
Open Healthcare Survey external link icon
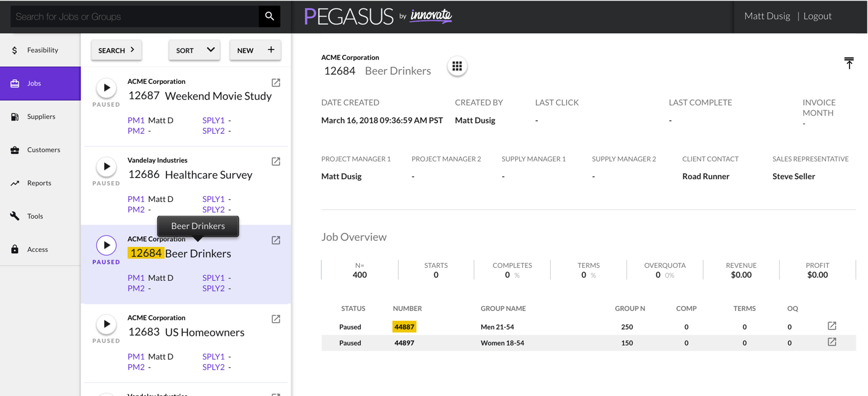(276, 161)
